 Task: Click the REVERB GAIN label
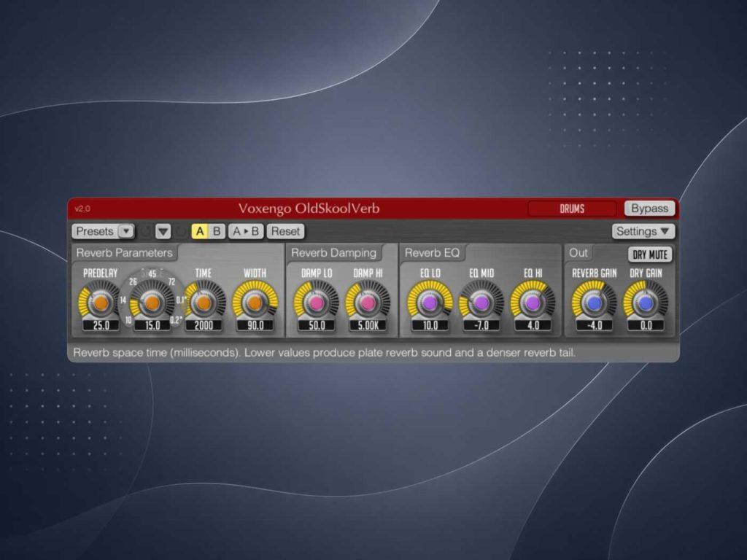click(594, 273)
